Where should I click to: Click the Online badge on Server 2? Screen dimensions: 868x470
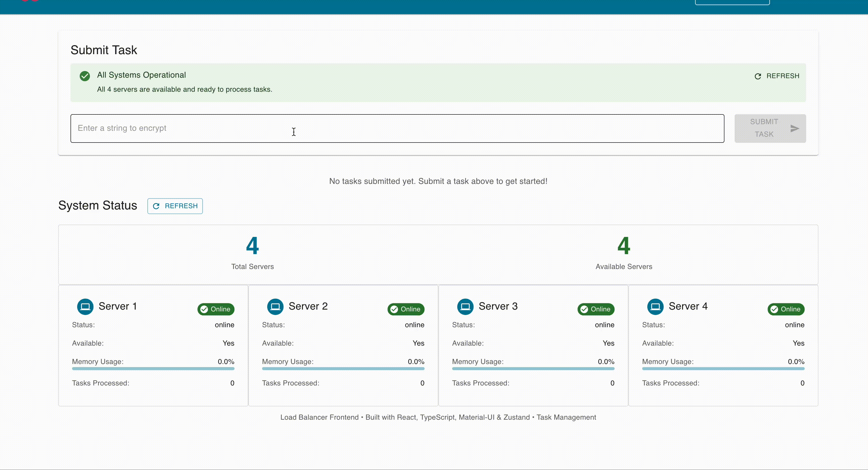point(406,309)
